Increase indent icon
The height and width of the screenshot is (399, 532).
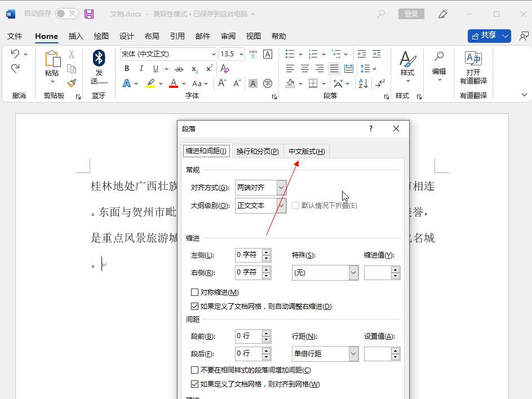376,54
